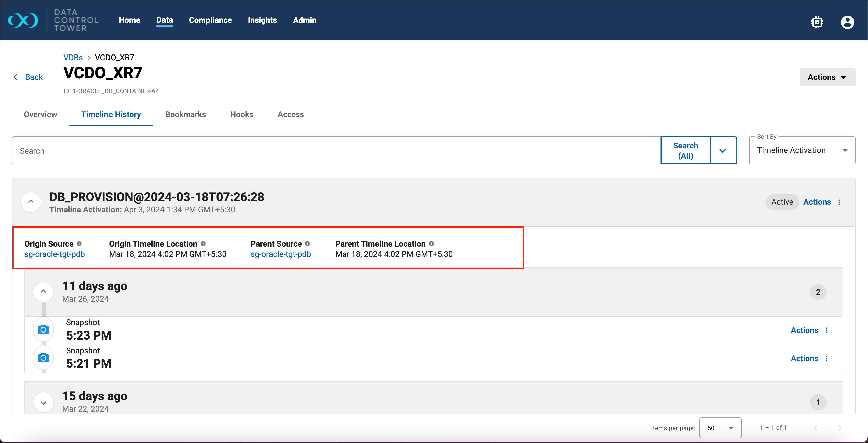This screenshot has width=868, height=443.
Task: Click info icon beside Parent Timeline Location
Action: pos(431,244)
